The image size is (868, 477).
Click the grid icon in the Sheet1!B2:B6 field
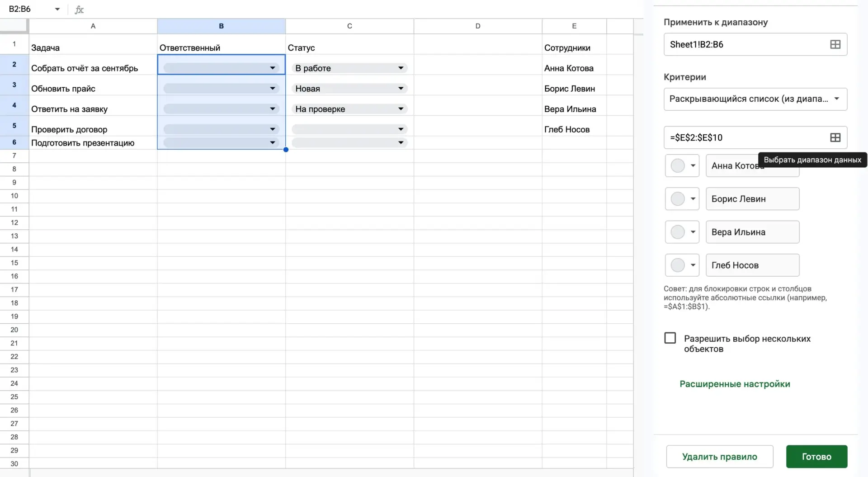click(x=835, y=44)
